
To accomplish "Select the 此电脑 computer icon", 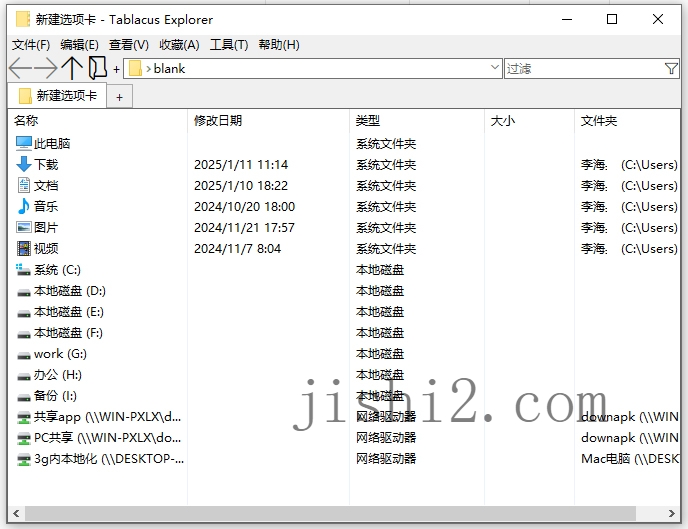I will (x=24, y=143).
